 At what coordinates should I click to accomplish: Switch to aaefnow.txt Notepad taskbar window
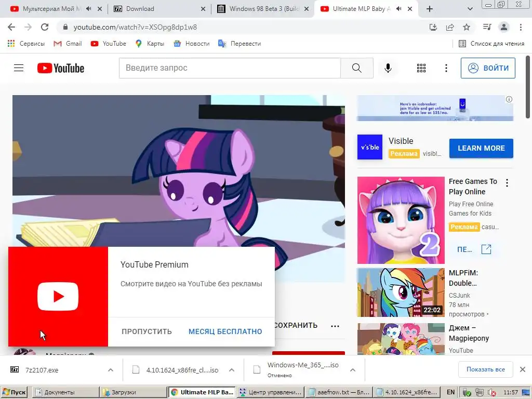click(x=338, y=392)
